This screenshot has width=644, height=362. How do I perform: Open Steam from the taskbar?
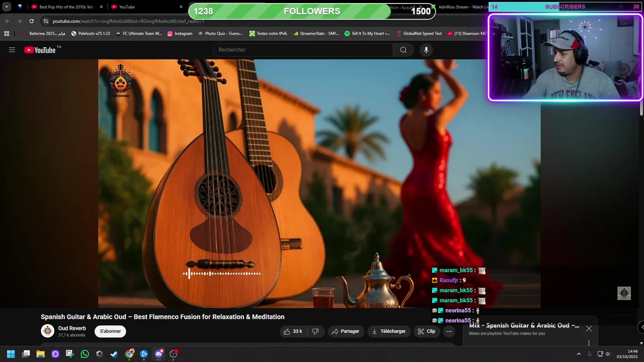point(114,354)
